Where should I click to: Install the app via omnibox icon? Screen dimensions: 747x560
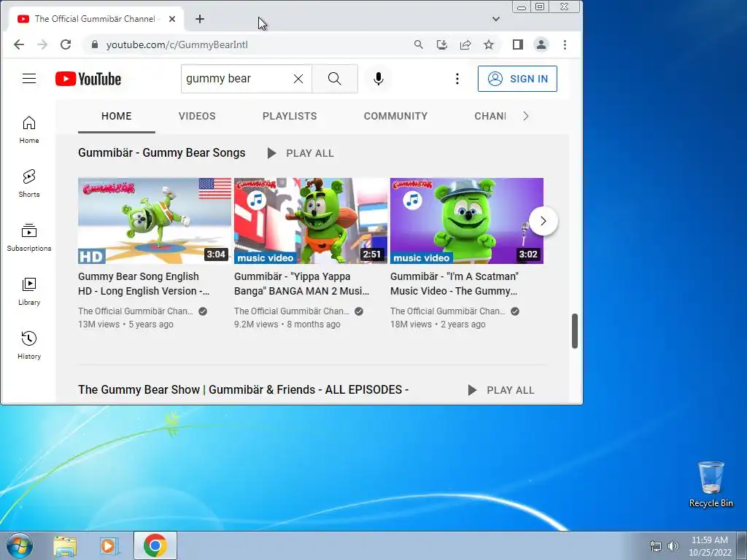coord(441,44)
